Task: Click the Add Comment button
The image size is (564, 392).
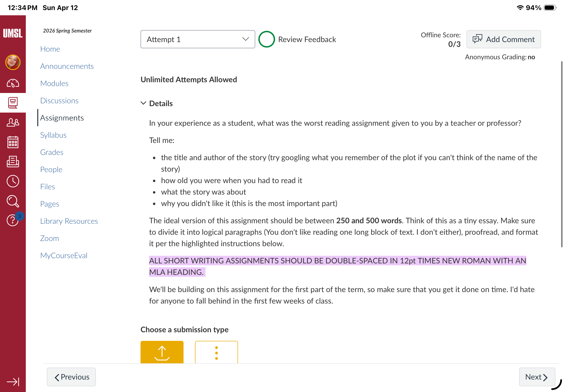Action: pos(503,39)
